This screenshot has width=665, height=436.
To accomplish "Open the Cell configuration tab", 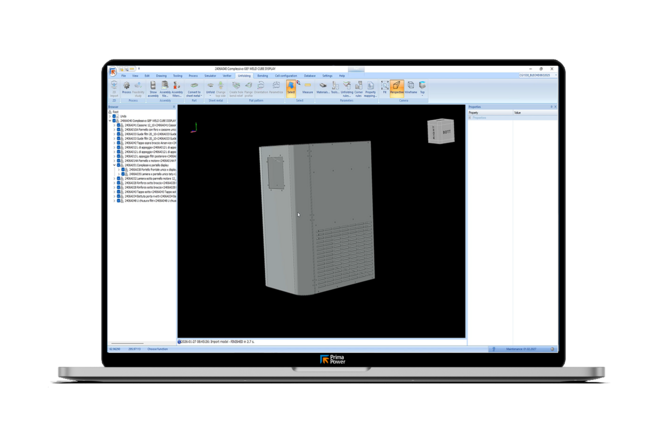I will click(286, 76).
